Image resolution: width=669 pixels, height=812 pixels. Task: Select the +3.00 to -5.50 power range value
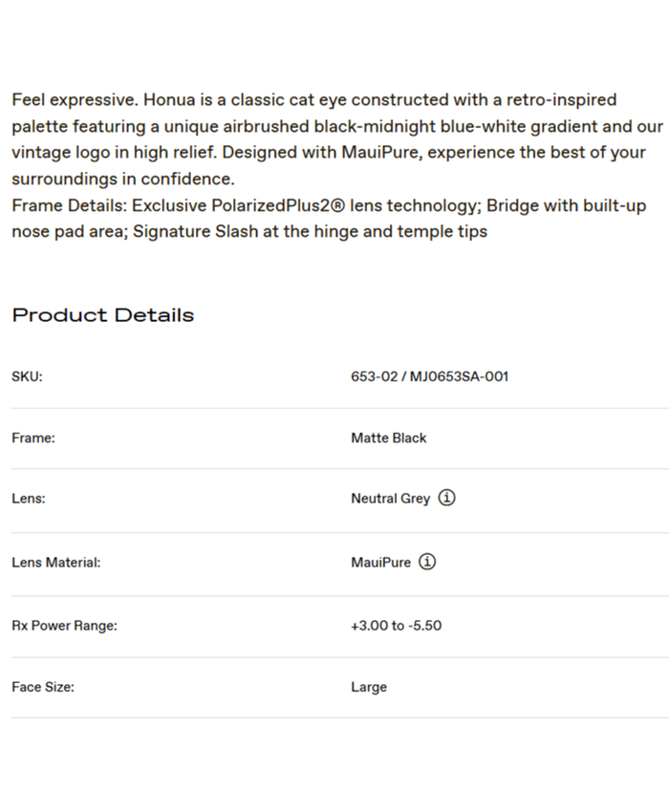pyautogui.click(x=396, y=626)
